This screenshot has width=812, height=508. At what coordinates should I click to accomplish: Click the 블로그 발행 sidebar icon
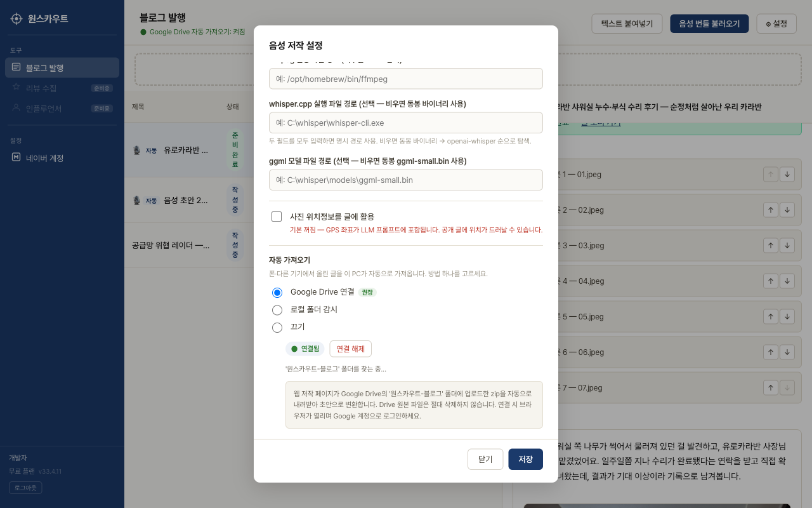pos(16,67)
